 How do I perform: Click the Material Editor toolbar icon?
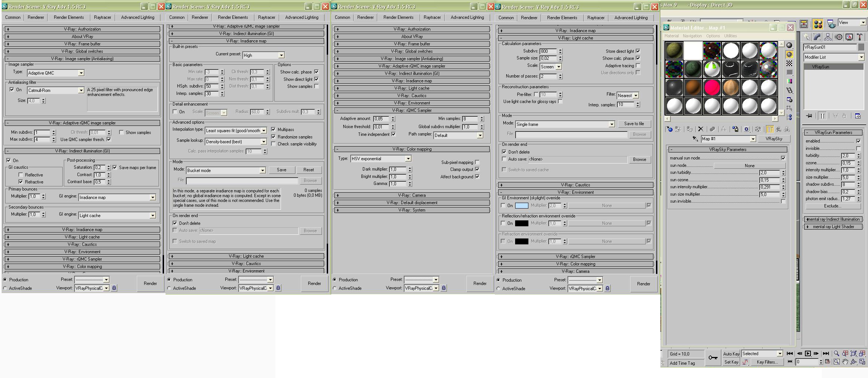818,24
